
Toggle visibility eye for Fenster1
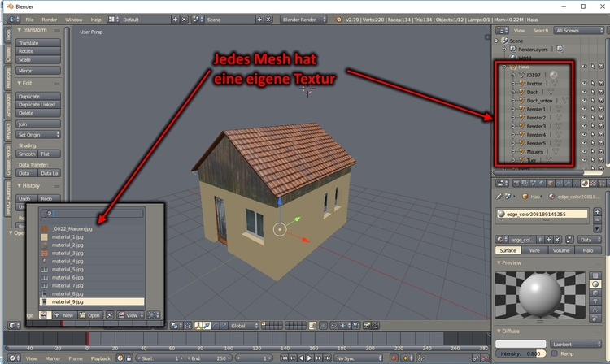point(584,109)
